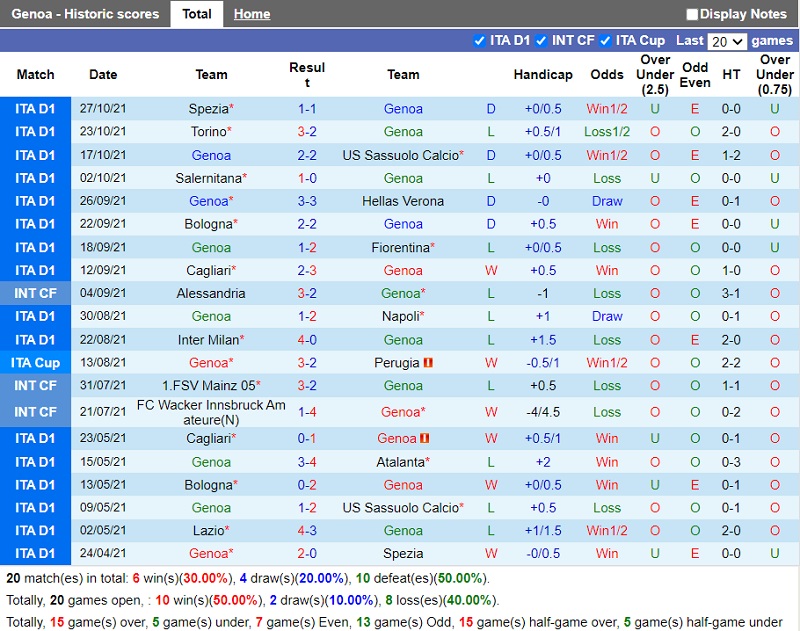Click the red card icon beside Perugia

coord(428,363)
